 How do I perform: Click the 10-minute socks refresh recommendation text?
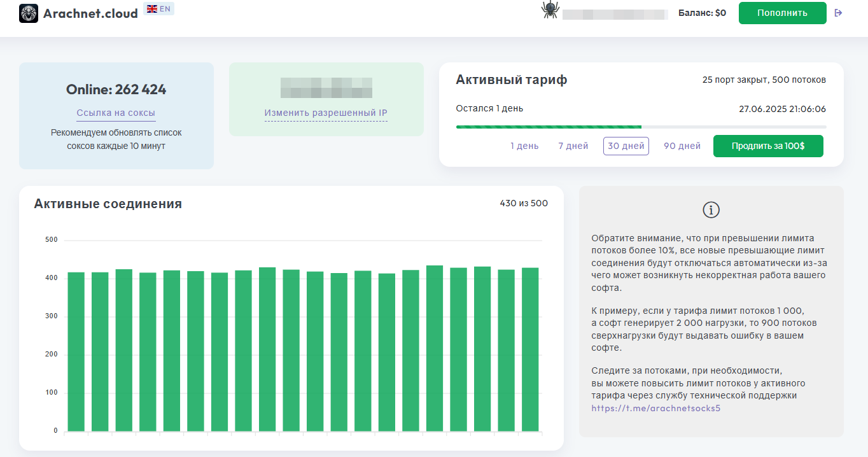pyautogui.click(x=116, y=139)
